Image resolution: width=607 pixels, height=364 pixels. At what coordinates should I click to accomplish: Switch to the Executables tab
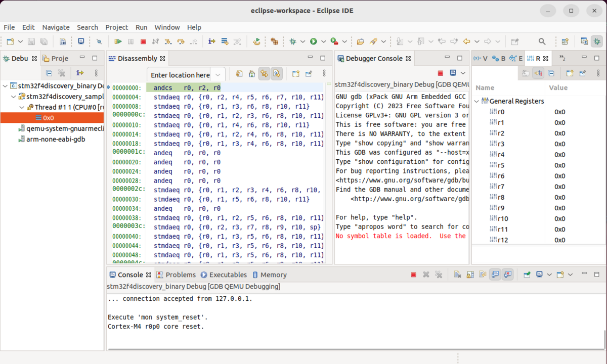tap(224, 275)
